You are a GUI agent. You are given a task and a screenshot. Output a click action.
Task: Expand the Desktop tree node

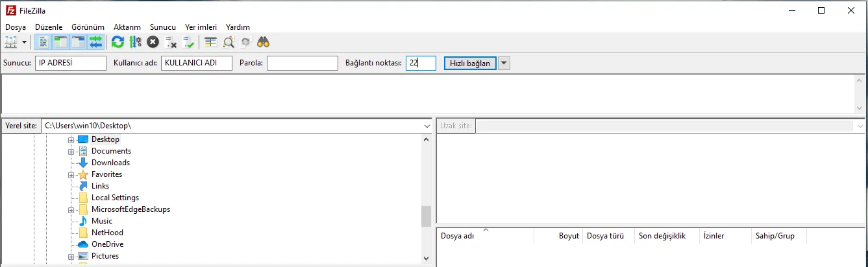[71, 139]
